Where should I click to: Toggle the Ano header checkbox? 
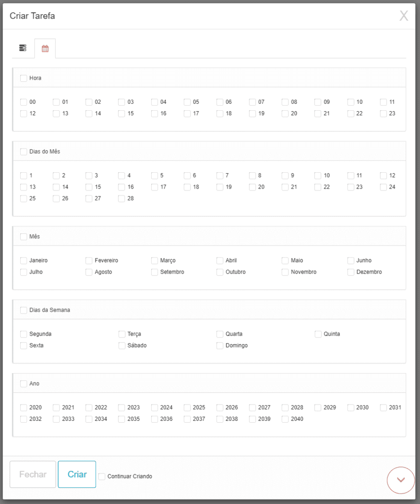(x=24, y=383)
